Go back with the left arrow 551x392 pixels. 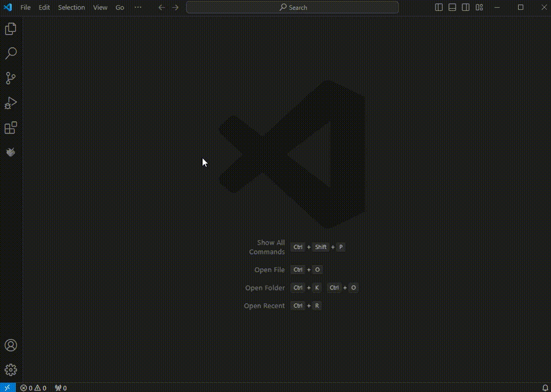(x=162, y=7)
